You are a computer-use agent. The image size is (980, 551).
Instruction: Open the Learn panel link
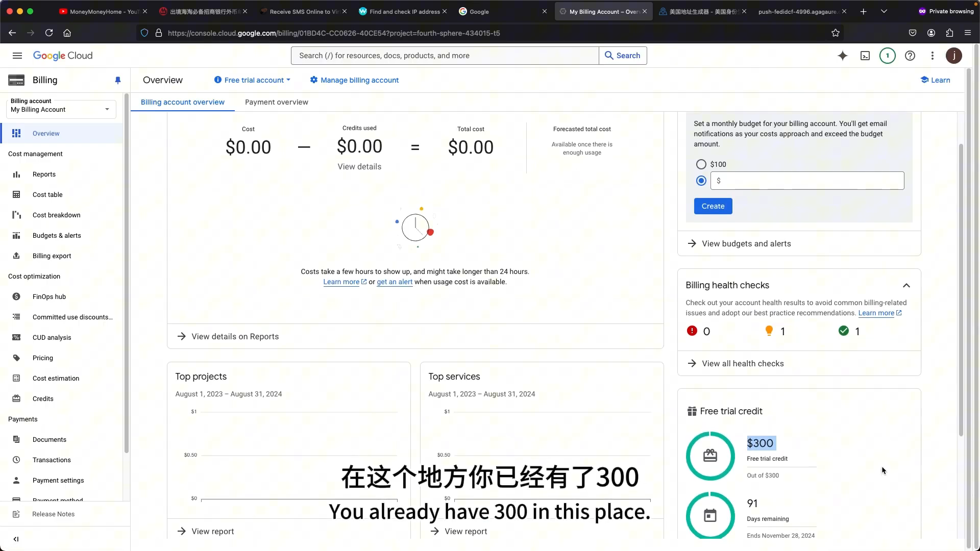pos(935,80)
